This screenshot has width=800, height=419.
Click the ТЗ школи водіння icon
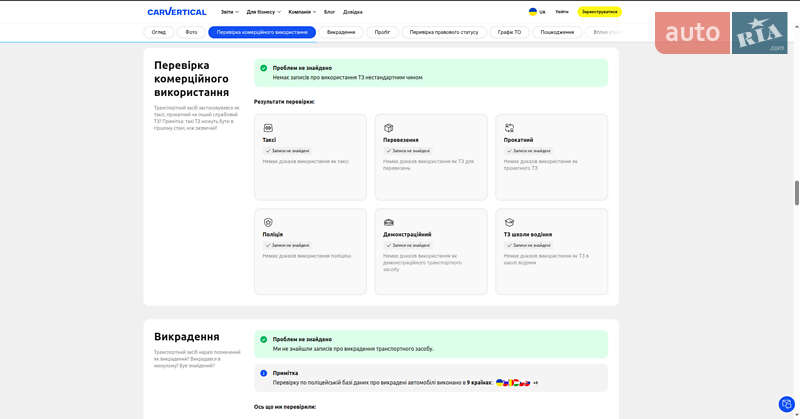point(509,222)
